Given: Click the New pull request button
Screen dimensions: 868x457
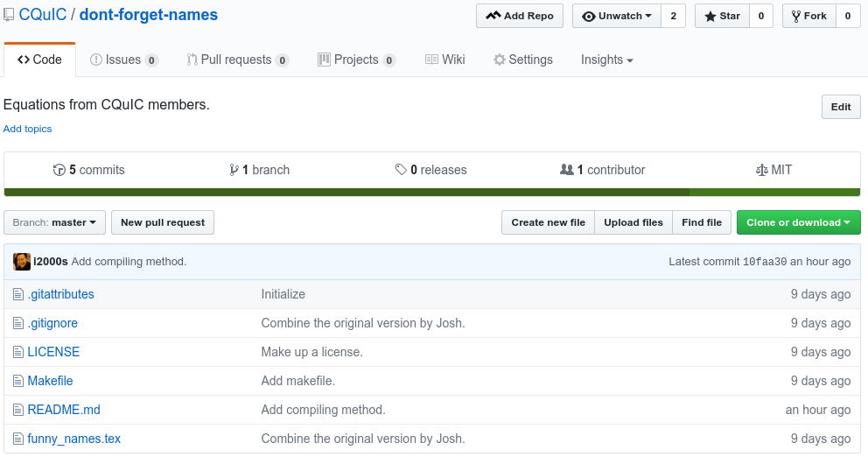Looking at the screenshot, I should point(163,222).
